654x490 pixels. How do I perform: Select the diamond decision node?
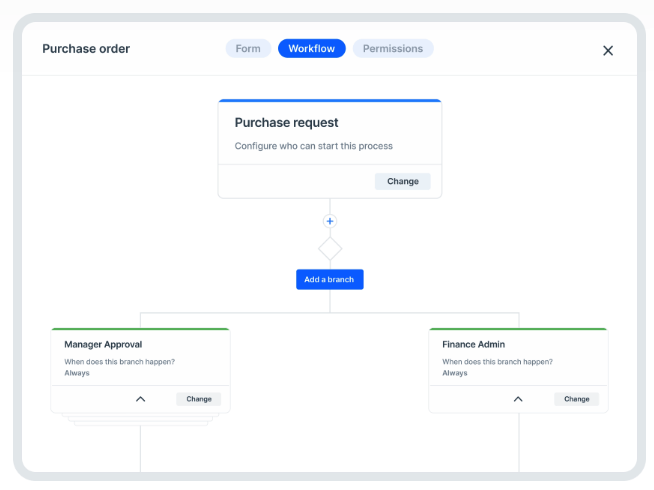(330, 248)
